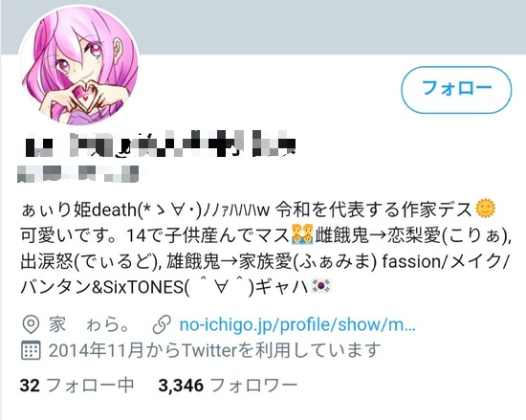
Task: Click the 2014年11月 Twitter join date text
Action: point(214,350)
